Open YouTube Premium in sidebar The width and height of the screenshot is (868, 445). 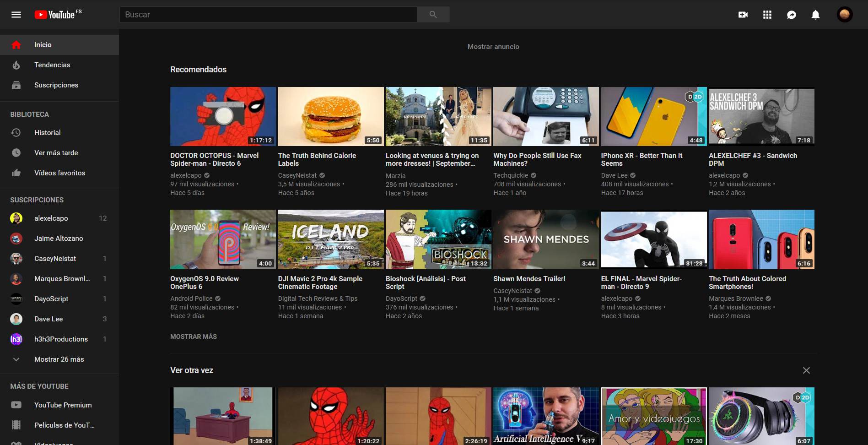pyautogui.click(x=59, y=405)
